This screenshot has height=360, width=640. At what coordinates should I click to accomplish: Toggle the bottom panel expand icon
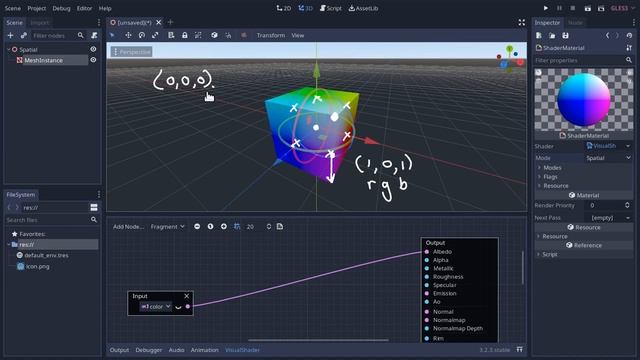point(520,349)
